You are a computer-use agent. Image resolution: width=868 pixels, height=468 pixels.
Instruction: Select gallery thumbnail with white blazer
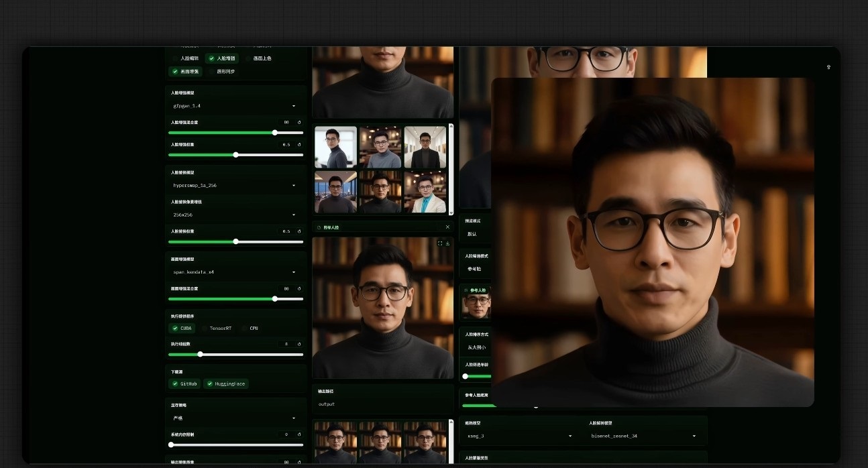tap(425, 192)
